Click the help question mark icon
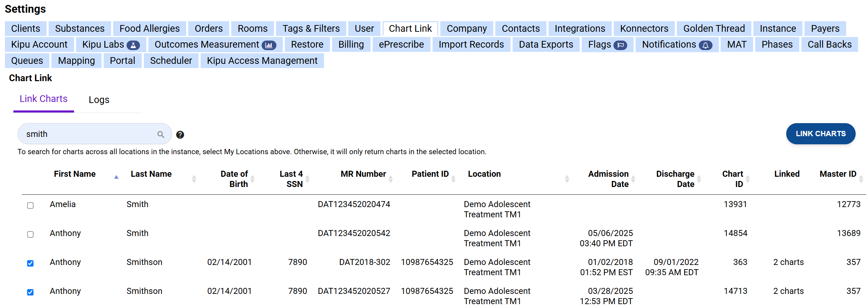This screenshot has height=308, width=868. point(180,135)
